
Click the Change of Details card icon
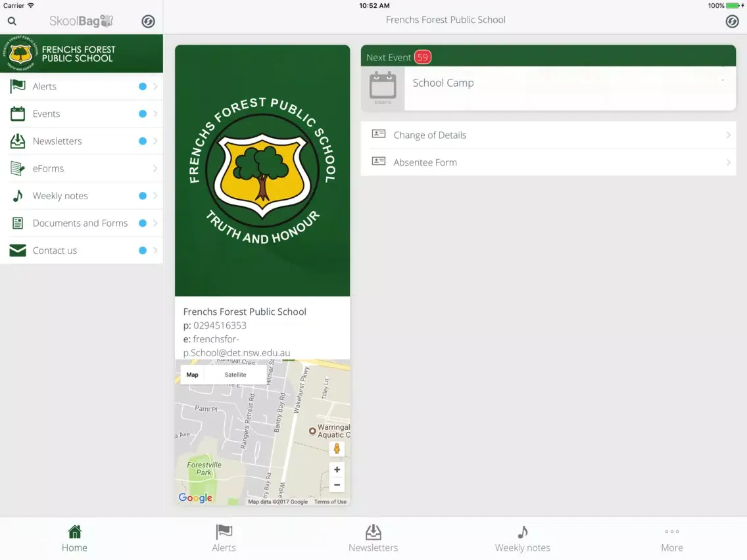(378, 134)
